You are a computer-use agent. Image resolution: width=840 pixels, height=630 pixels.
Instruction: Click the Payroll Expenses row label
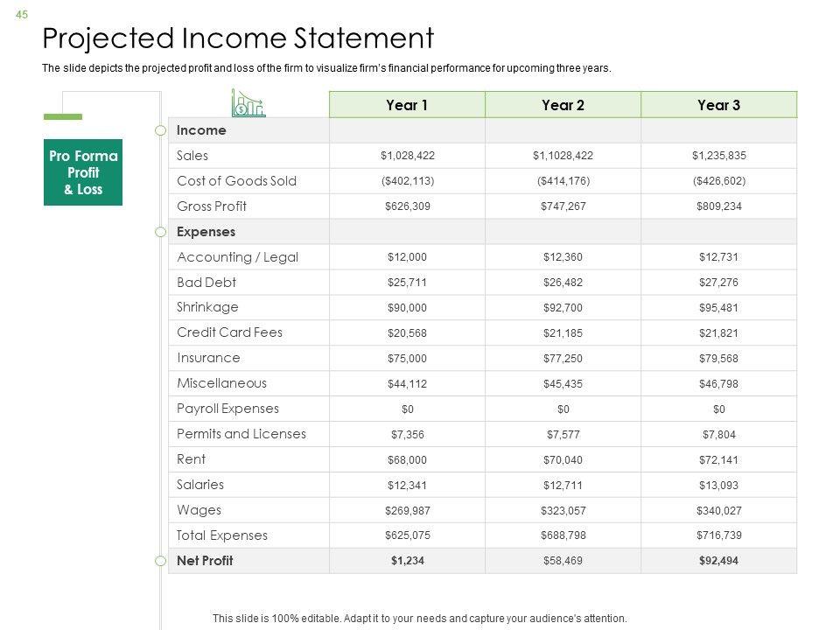[x=227, y=409]
